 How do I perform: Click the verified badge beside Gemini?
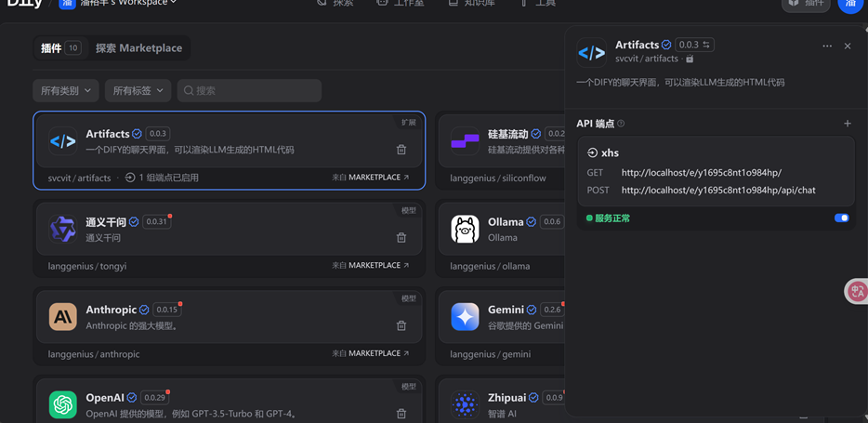tap(532, 310)
